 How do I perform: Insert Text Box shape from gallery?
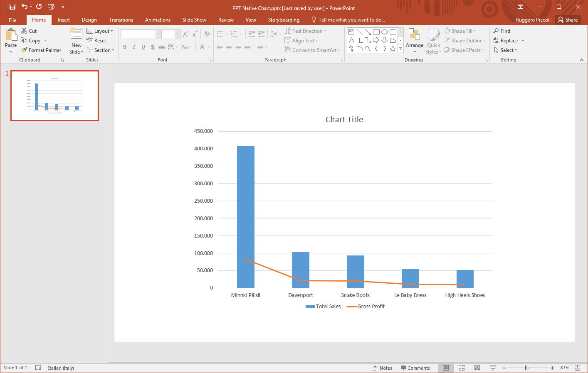point(351,32)
